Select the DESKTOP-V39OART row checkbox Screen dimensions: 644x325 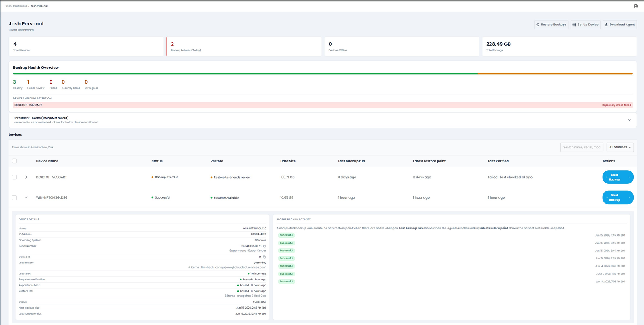click(14, 177)
